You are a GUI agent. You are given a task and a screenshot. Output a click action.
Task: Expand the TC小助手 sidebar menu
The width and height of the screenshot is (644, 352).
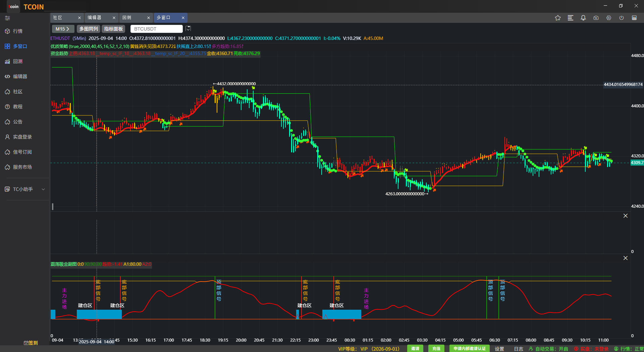click(25, 189)
